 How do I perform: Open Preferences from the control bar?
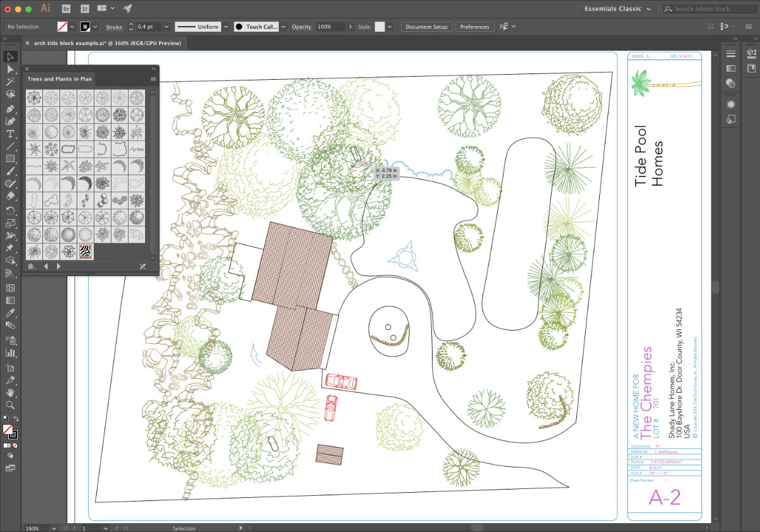474,27
